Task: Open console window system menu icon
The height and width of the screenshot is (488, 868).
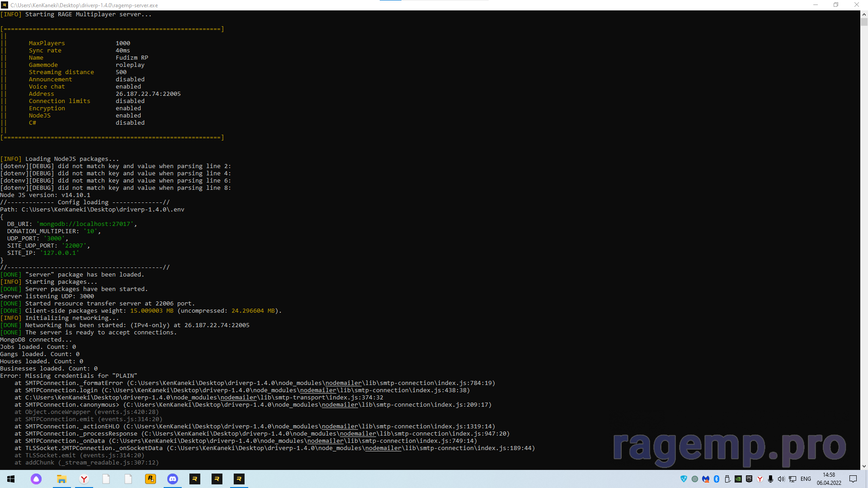Action: click(x=5, y=5)
